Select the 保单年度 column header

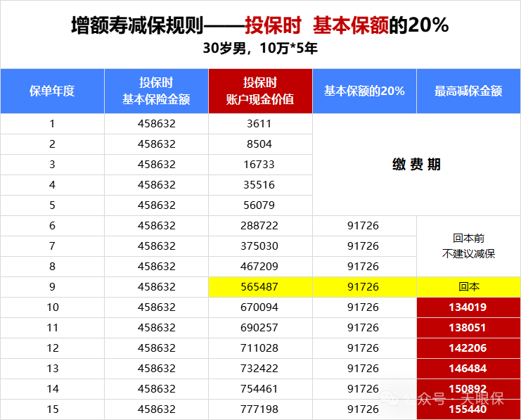click(x=52, y=91)
